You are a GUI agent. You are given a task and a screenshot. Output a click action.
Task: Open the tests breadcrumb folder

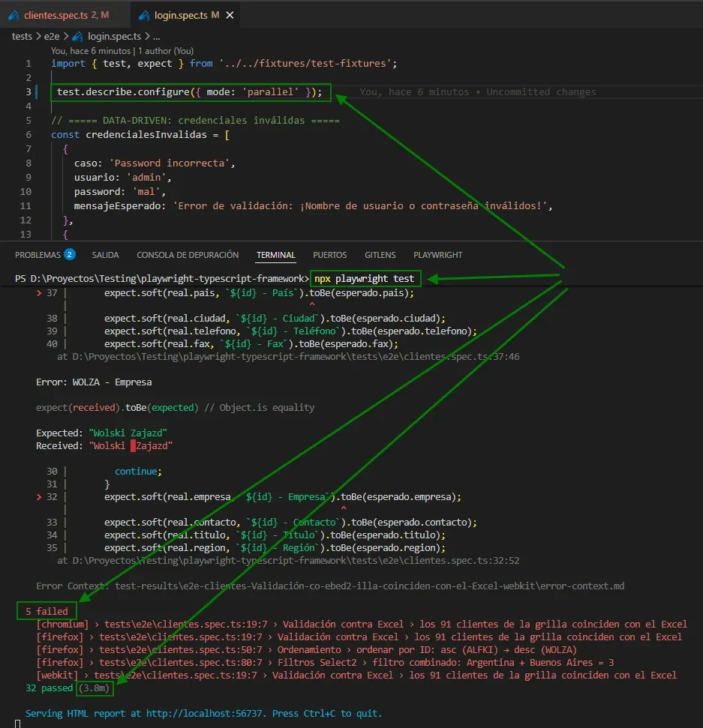coord(22,36)
